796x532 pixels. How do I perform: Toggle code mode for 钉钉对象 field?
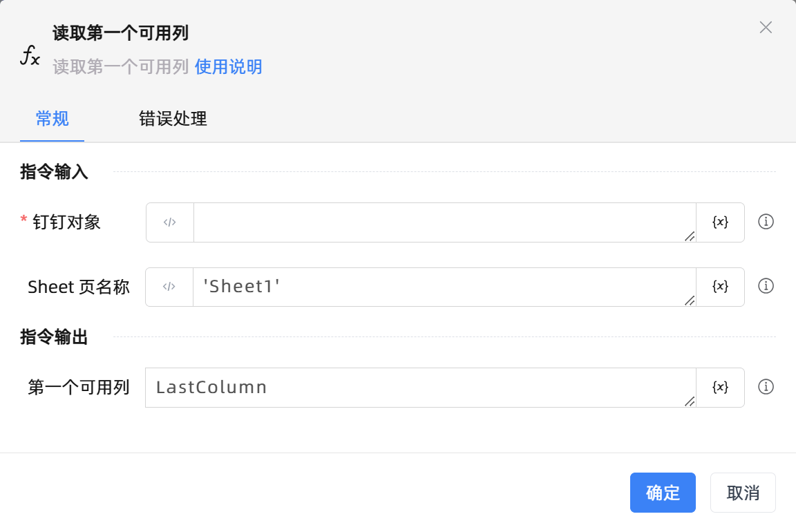pyautogui.click(x=170, y=222)
